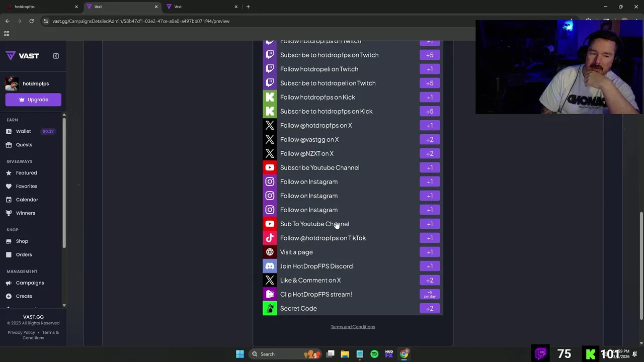The image size is (644, 362).
Task: Click X icon for Follow @vastgg
Action: click(270, 139)
